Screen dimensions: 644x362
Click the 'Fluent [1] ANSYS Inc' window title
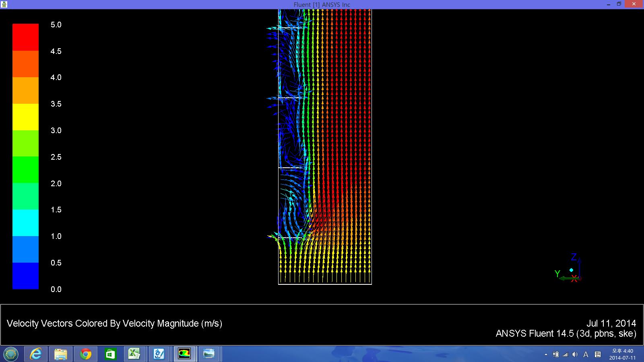click(322, 5)
